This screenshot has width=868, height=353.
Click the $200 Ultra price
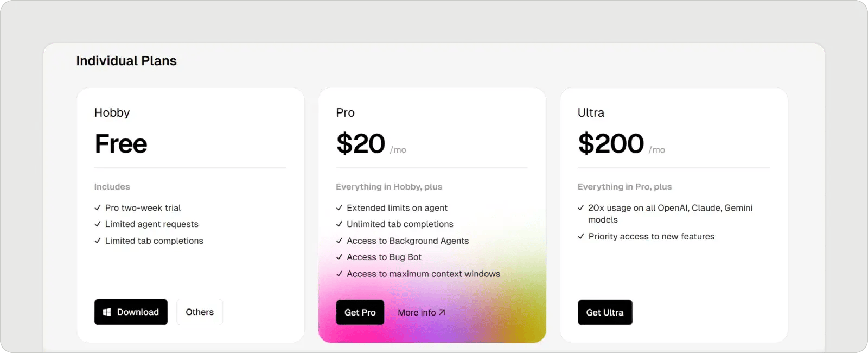pyautogui.click(x=611, y=144)
